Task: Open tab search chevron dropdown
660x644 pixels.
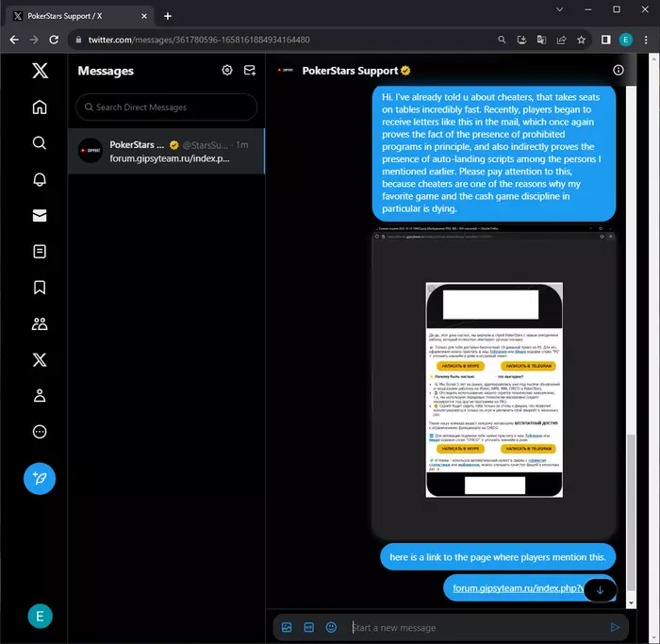Action: pos(559,9)
